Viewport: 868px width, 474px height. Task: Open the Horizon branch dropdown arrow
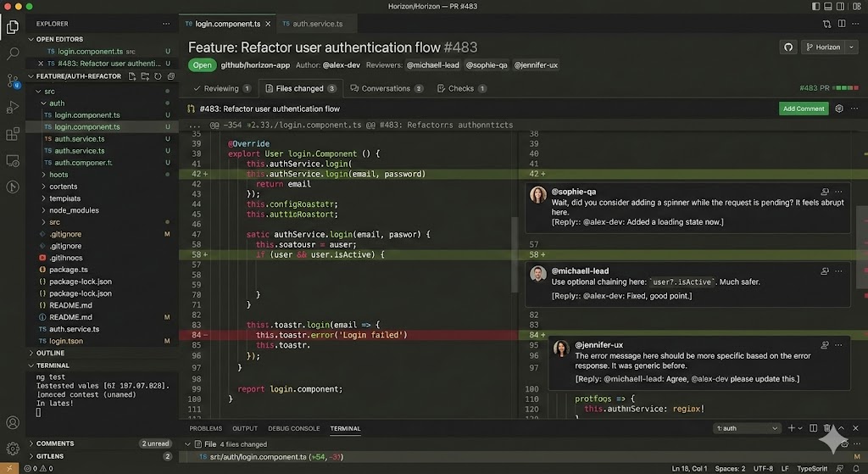pyautogui.click(x=851, y=47)
